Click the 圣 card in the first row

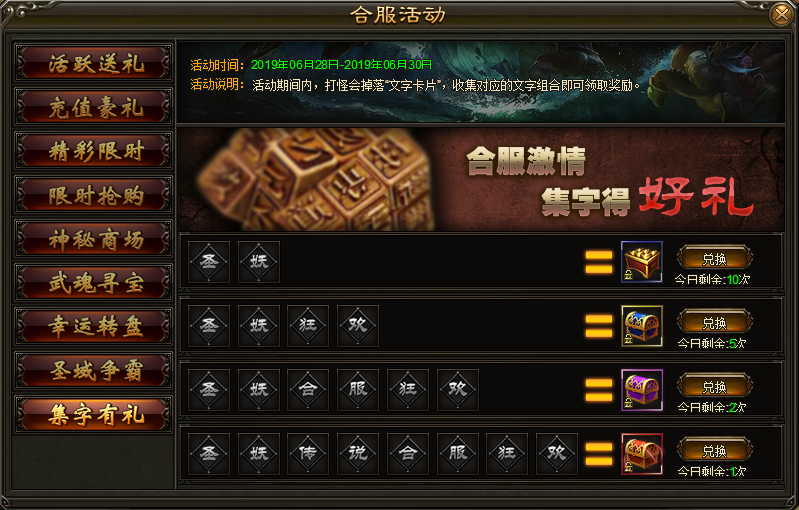coord(208,262)
